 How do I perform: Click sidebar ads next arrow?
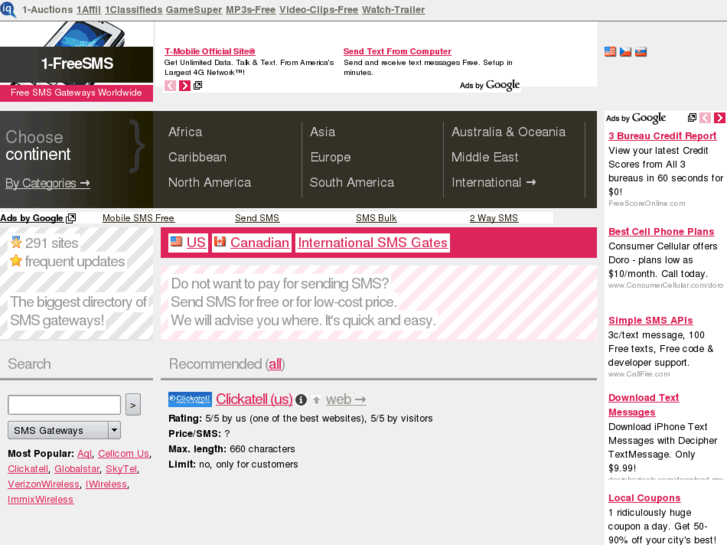pyautogui.click(x=719, y=118)
